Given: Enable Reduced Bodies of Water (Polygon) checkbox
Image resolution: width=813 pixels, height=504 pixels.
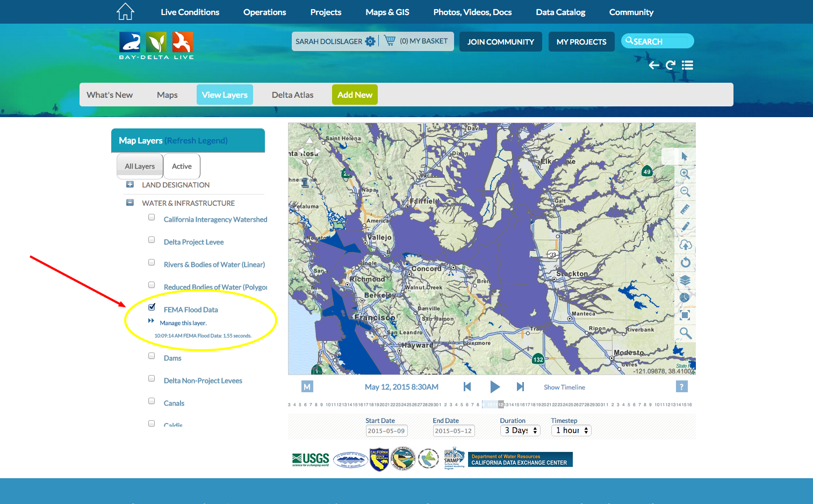Looking at the screenshot, I should (152, 285).
